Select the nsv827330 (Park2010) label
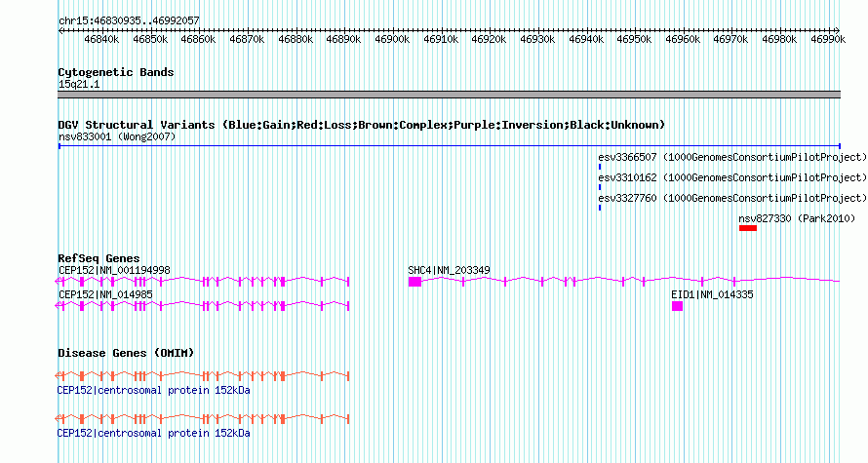This screenshot has height=463, width=868. click(797, 218)
